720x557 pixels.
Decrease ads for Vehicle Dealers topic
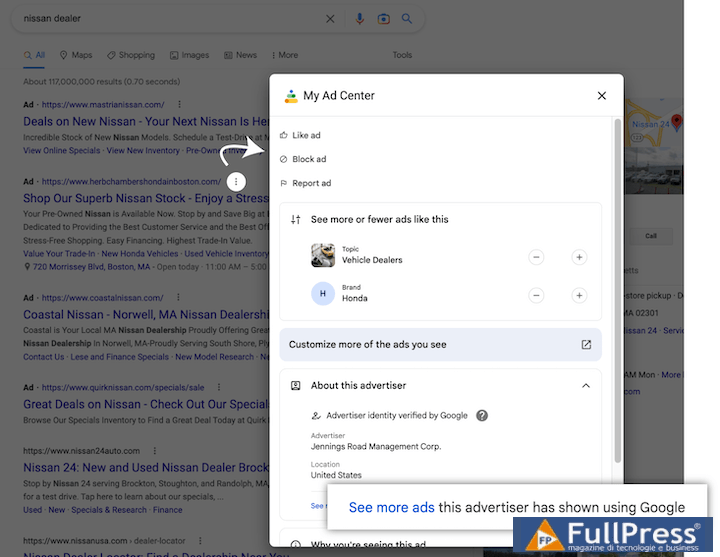click(x=537, y=257)
